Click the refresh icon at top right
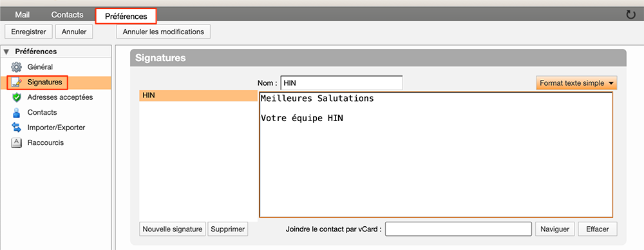 [630, 15]
